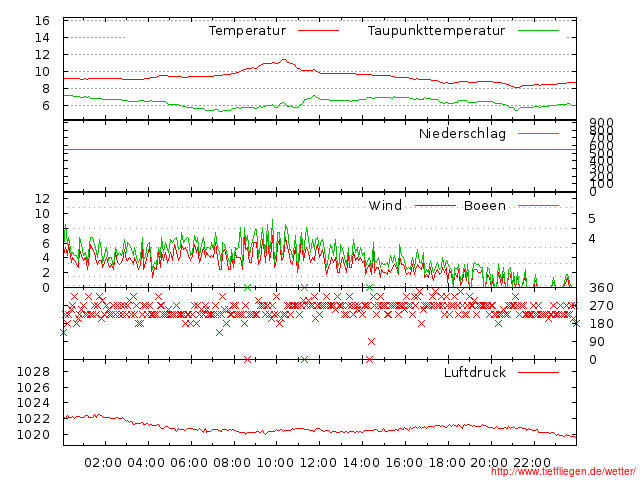Click the 180 wind direction axis label
The height and width of the screenshot is (480, 640).
click(x=601, y=324)
